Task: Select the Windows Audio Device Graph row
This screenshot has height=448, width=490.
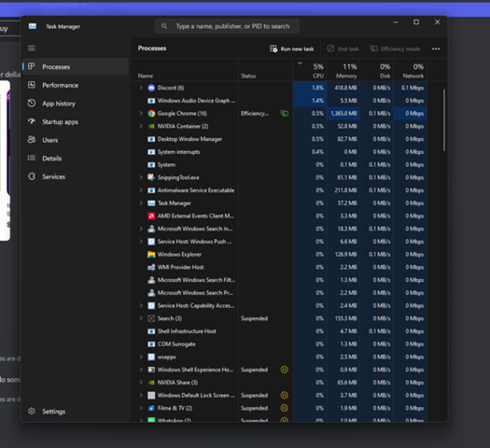Action: 280,101
